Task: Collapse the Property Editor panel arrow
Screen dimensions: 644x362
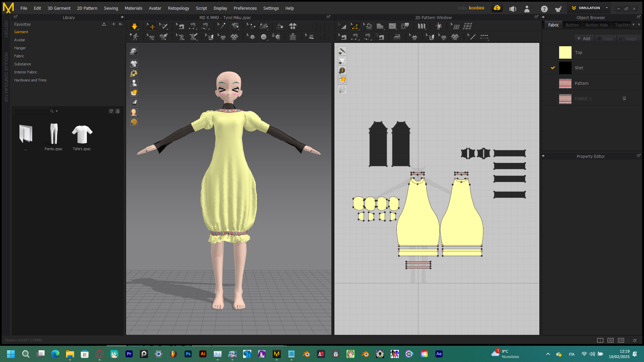Action: (x=543, y=156)
